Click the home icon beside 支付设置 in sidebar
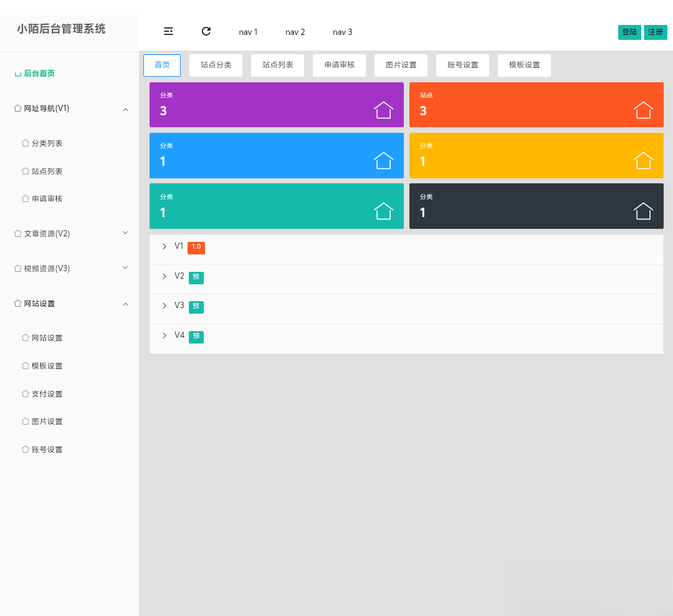 click(26, 393)
